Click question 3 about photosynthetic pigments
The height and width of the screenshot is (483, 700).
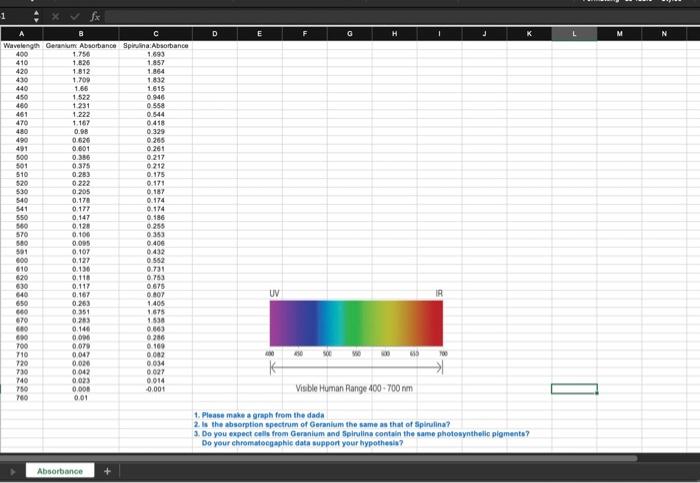point(362,434)
